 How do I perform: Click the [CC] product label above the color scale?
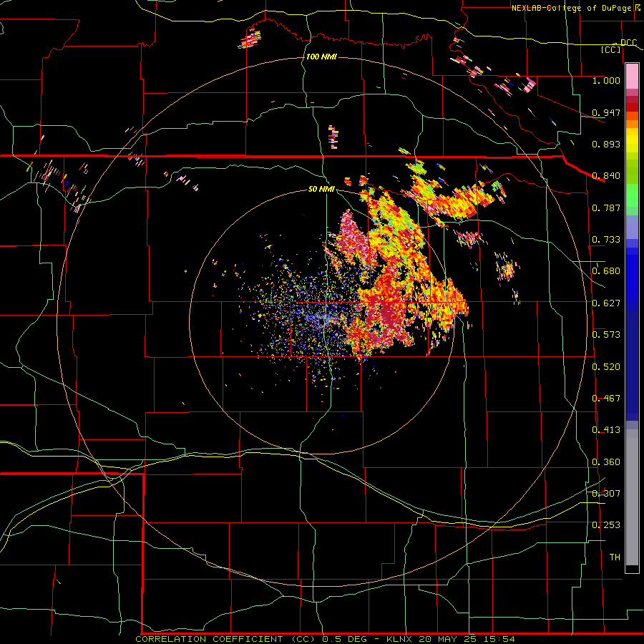pyautogui.click(x=611, y=49)
